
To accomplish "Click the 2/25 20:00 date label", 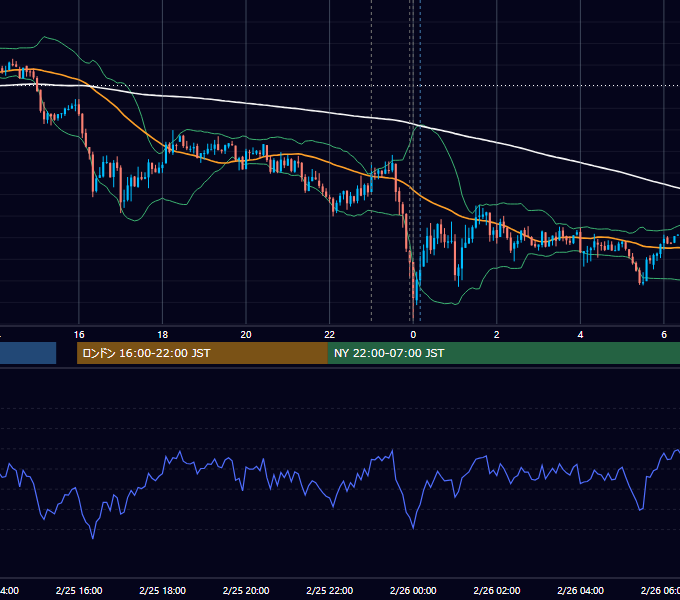I will pyautogui.click(x=246, y=590).
